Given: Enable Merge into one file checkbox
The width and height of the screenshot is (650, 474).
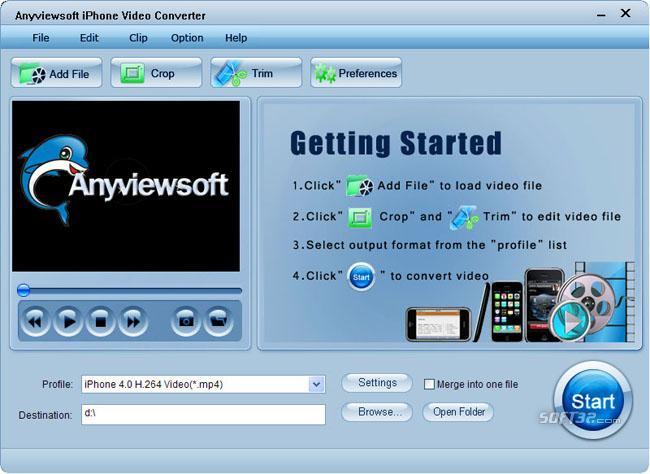Looking at the screenshot, I should pos(429,384).
